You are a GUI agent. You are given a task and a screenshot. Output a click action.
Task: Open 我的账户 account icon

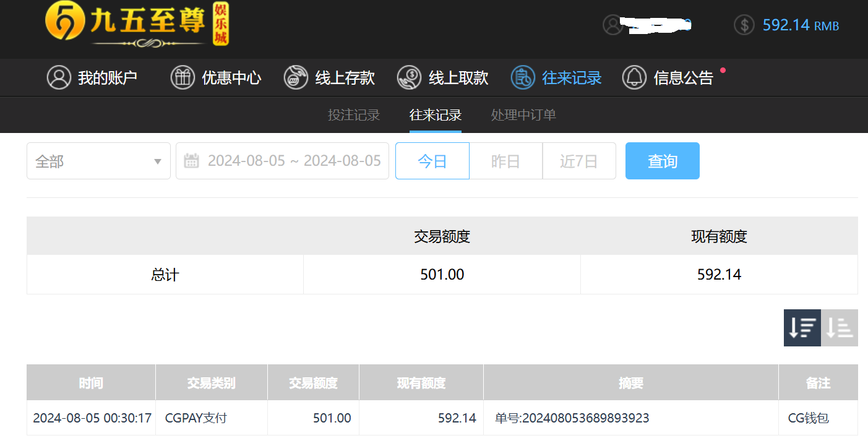(x=59, y=78)
